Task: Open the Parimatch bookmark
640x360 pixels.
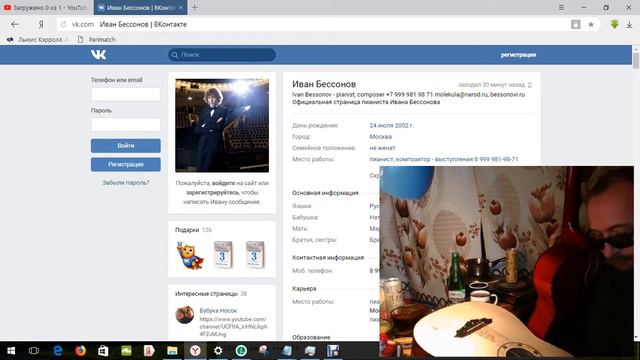Action: coord(97,40)
